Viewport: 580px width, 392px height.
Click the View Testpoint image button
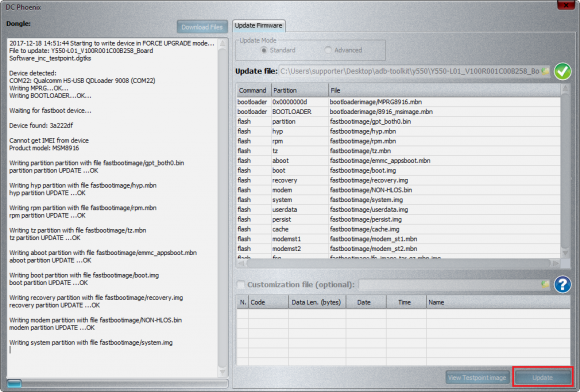click(x=477, y=378)
